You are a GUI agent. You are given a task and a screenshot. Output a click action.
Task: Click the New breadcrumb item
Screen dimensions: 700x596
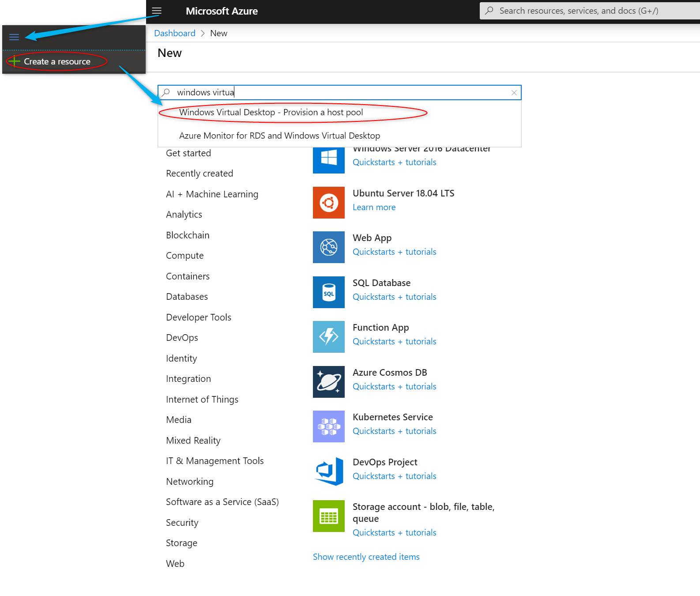coord(218,33)
